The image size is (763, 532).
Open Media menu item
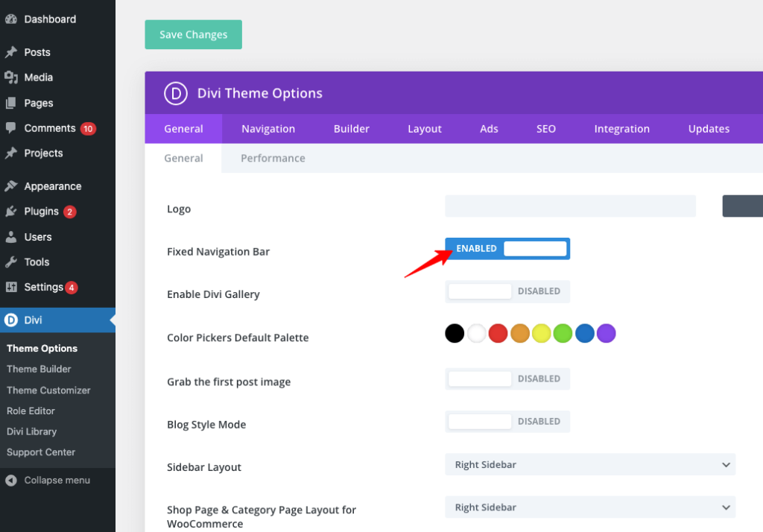pyautogui.click(x=57, y=77)
